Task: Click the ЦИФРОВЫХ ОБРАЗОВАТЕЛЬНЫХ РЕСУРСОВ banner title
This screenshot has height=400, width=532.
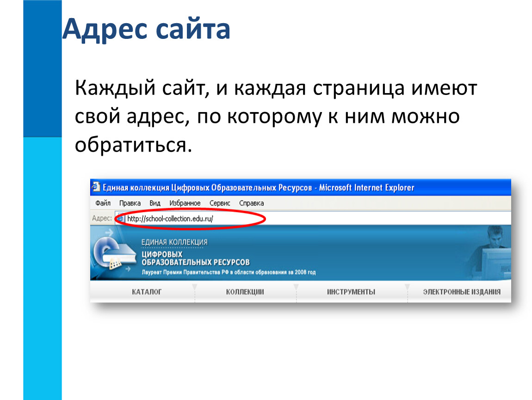Action: click(195, 258)
